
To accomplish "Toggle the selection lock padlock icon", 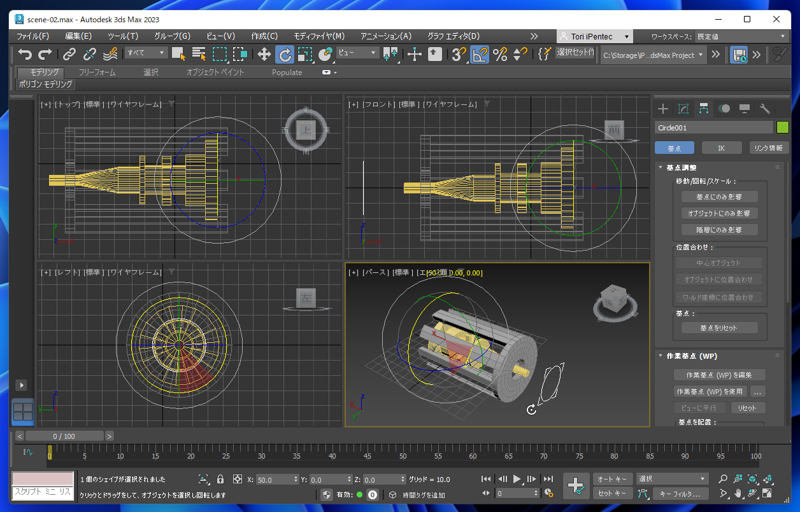I will (220, 479).
